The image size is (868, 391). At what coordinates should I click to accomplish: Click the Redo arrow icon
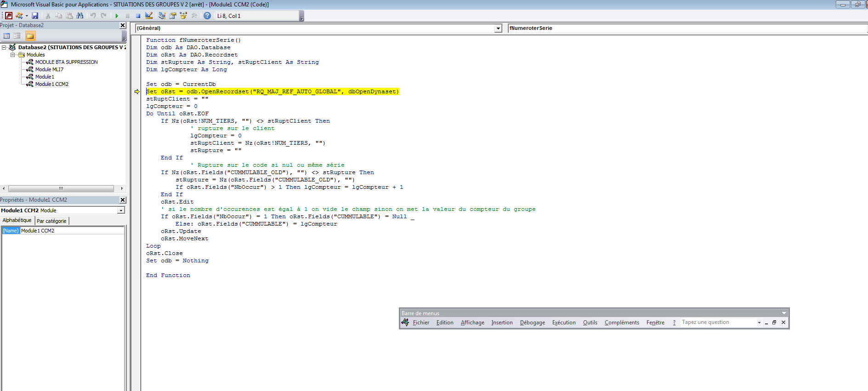click(104, 16)
